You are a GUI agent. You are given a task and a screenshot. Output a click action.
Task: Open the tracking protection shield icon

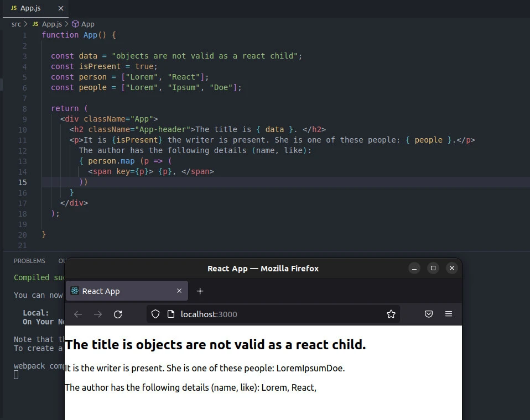155,314
